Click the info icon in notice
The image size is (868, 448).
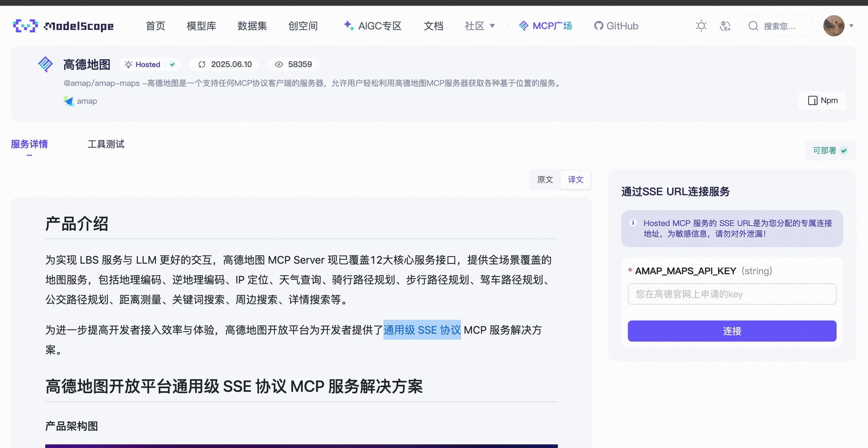pyautogui.click(x=633, y=222)
